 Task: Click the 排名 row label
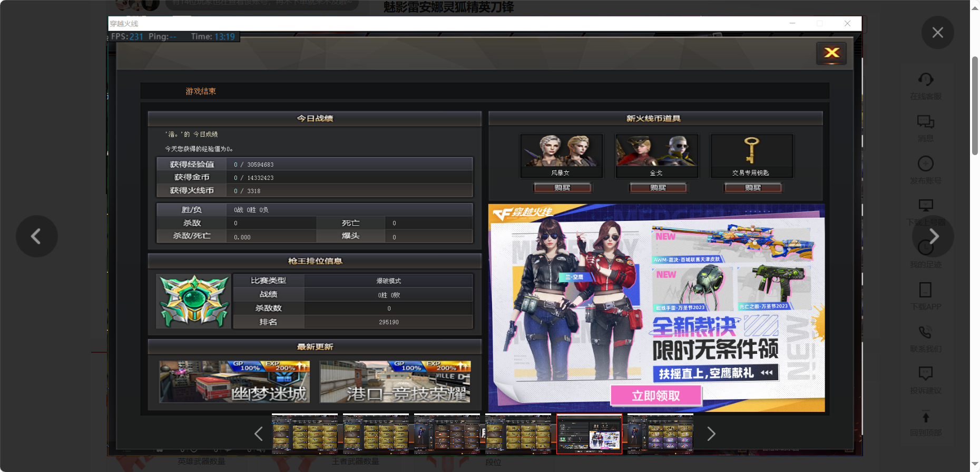pos(268,322)
